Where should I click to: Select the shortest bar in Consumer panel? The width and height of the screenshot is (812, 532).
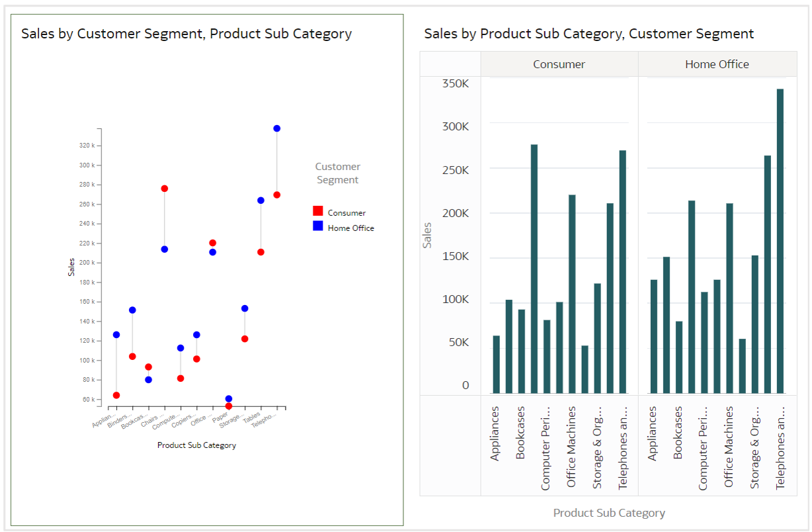point(585,369)
